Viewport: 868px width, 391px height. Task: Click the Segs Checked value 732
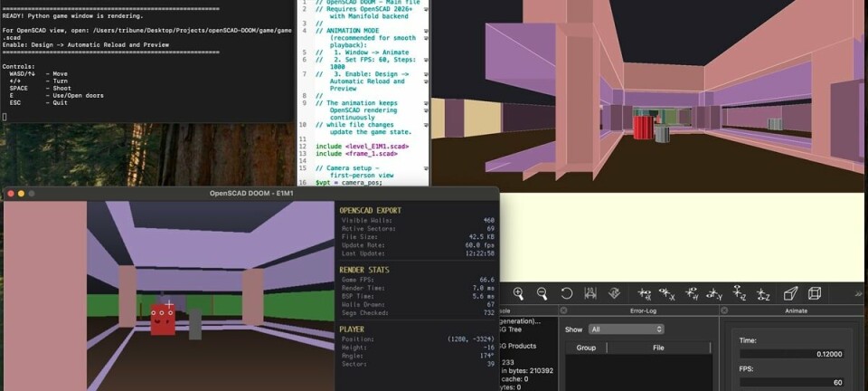pyautogui.click(x=489, y=313)
